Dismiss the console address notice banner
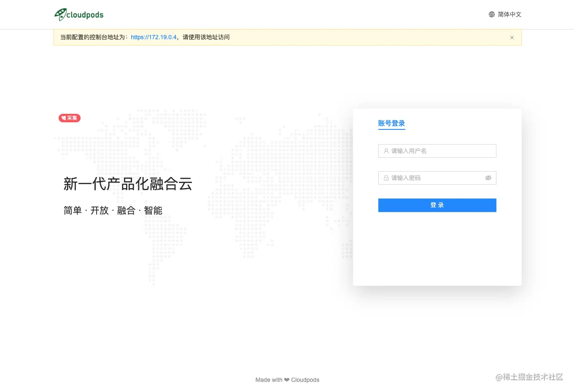The height and width of the screenshot is (392, 574). [x=512, y=38]
